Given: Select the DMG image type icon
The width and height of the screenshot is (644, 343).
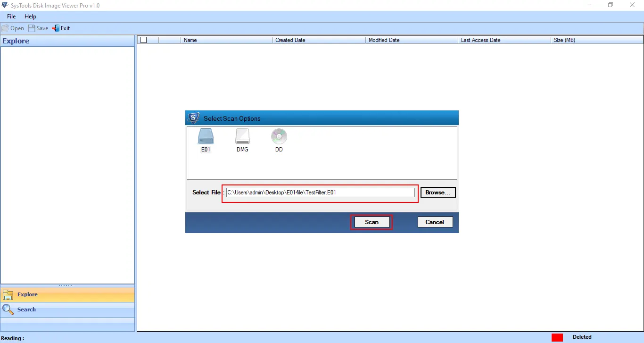Looking at the screenshot, I should click(242, 137).
